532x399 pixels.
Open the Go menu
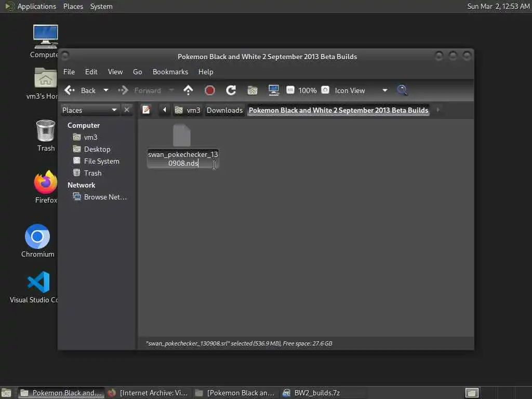pos(137,72)
